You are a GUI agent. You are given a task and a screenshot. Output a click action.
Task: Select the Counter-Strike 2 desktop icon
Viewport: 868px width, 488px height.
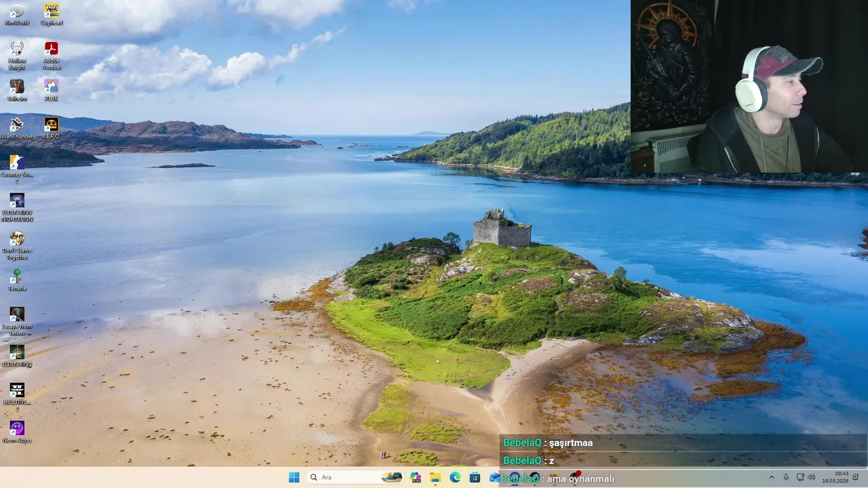[x=17, y=169]
